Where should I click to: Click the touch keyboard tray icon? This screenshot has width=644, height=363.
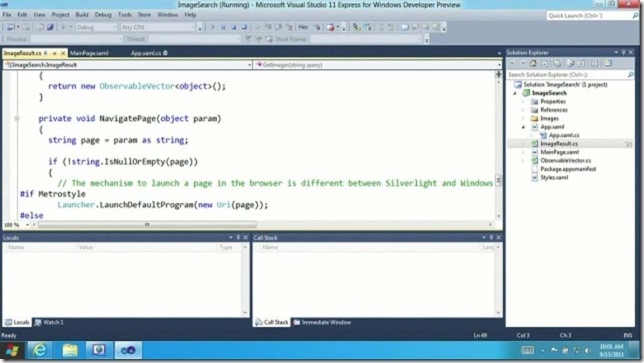click(527, 350)
